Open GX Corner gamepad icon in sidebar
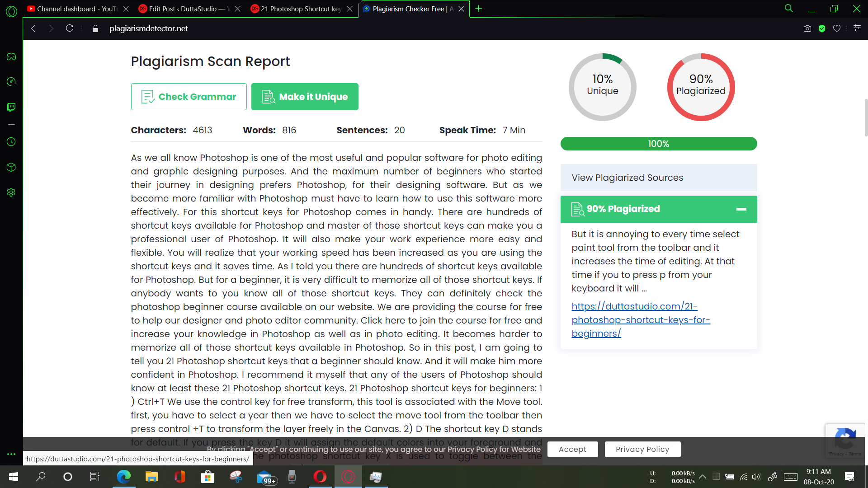The width and height of the screenshot is (868, 488). tap(11, 57)
